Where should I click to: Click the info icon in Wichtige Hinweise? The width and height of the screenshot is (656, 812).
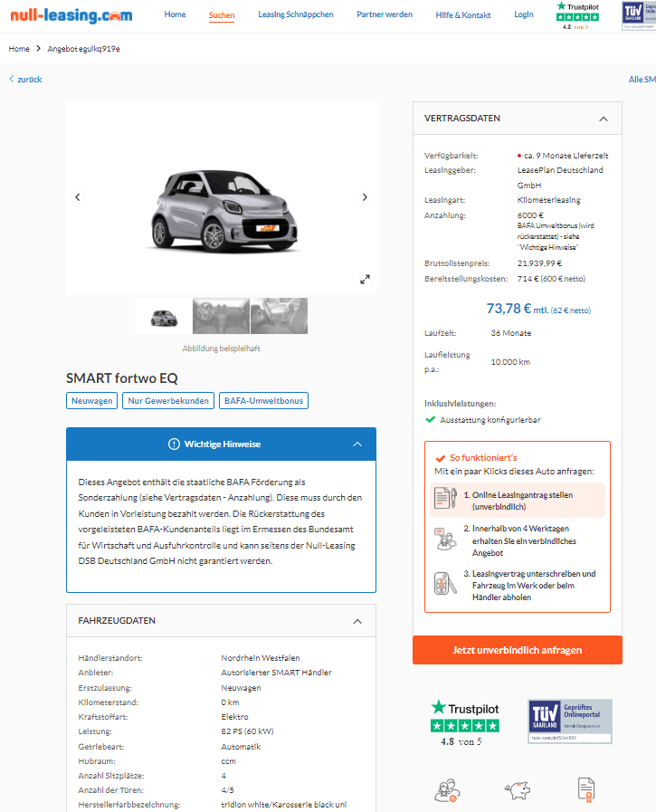point(174,444)
